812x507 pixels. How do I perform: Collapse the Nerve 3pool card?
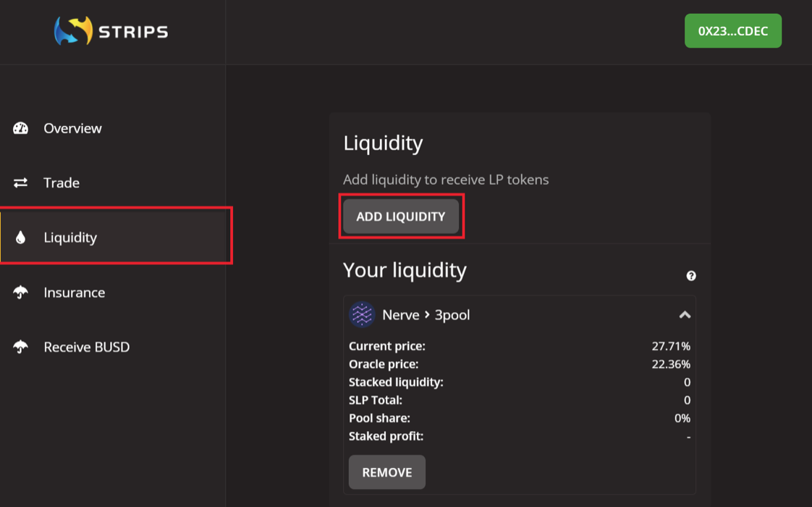coord(685,314)
